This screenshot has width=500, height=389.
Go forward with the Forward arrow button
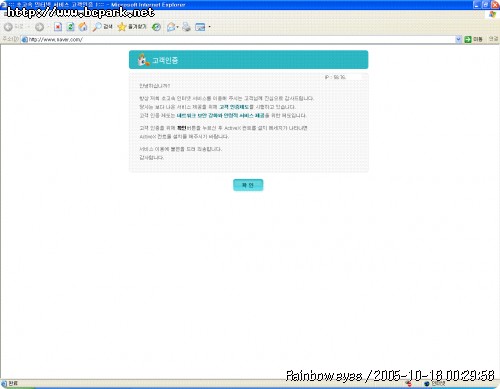(x=39, y=27)
